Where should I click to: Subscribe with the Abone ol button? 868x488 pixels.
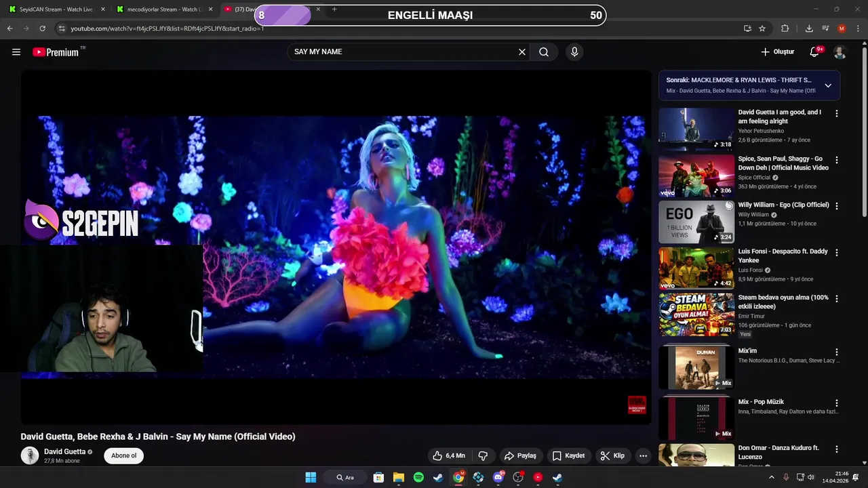coord(123,455)
